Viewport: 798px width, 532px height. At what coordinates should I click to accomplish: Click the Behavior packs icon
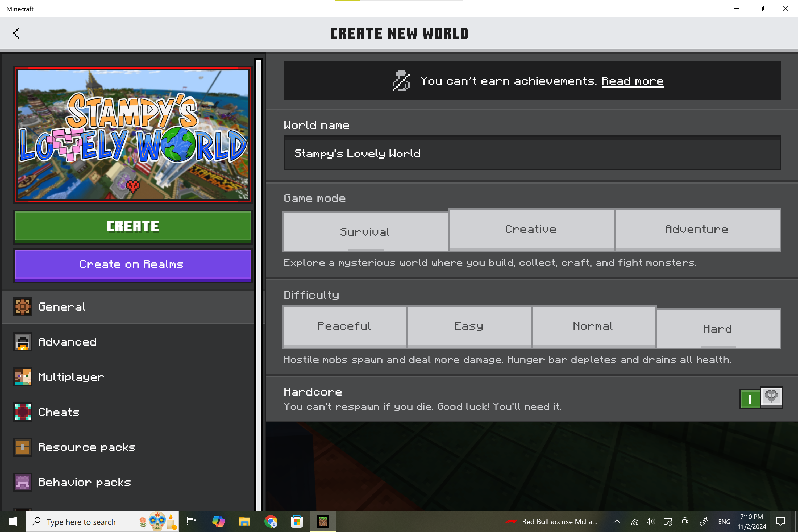click(x=23, y=482)
